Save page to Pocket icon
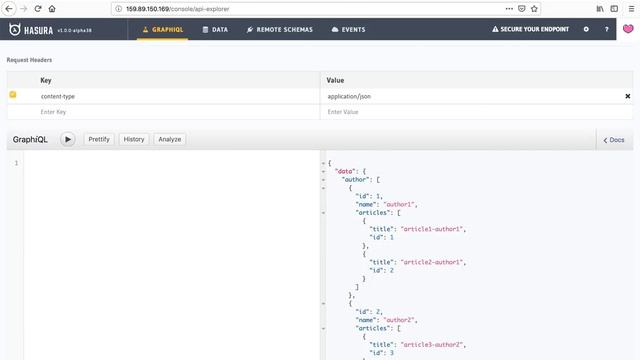 coord(522,9)
